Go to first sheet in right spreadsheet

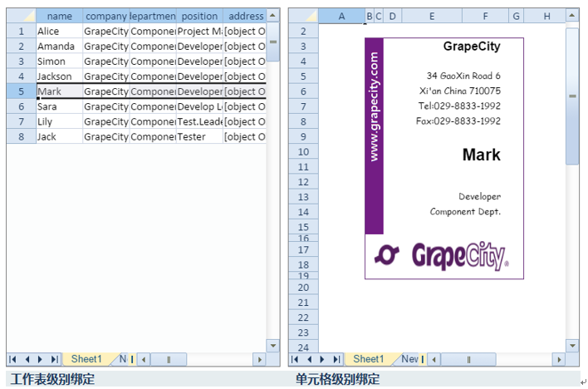(x=295, y=359)
